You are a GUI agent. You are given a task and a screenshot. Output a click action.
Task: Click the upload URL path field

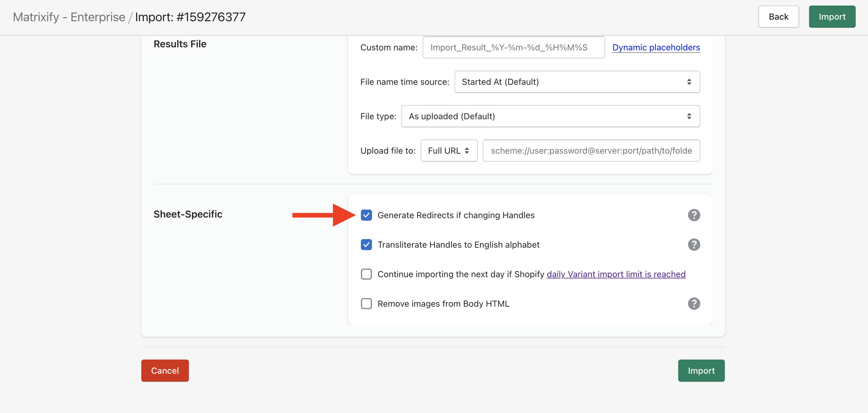[x=591, y=151]
